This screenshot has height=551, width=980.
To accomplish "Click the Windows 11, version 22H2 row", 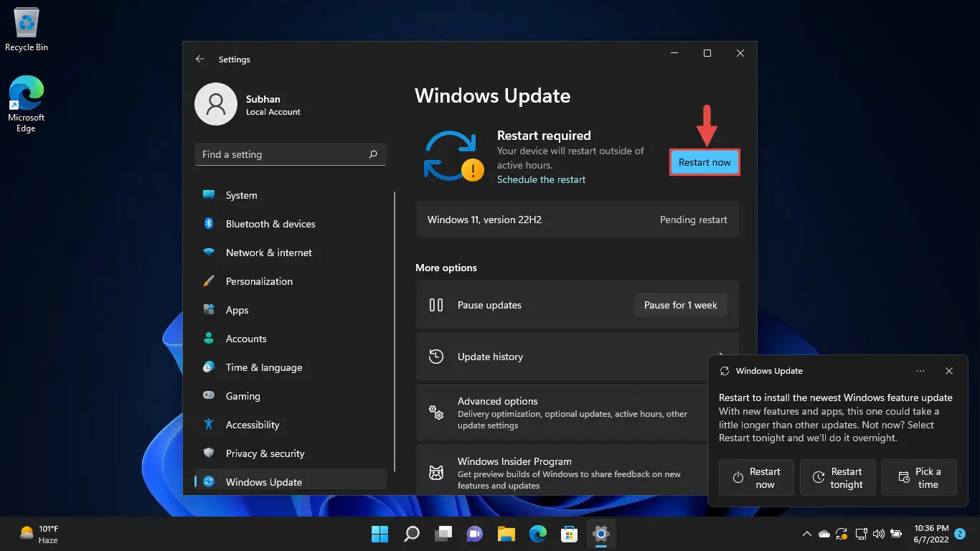I will point(577,220).
